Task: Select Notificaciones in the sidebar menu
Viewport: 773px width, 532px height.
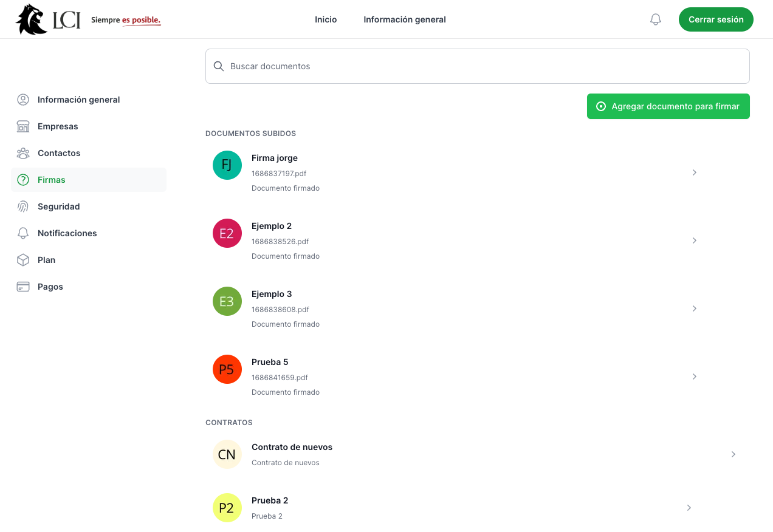Action: click(67, 233)
